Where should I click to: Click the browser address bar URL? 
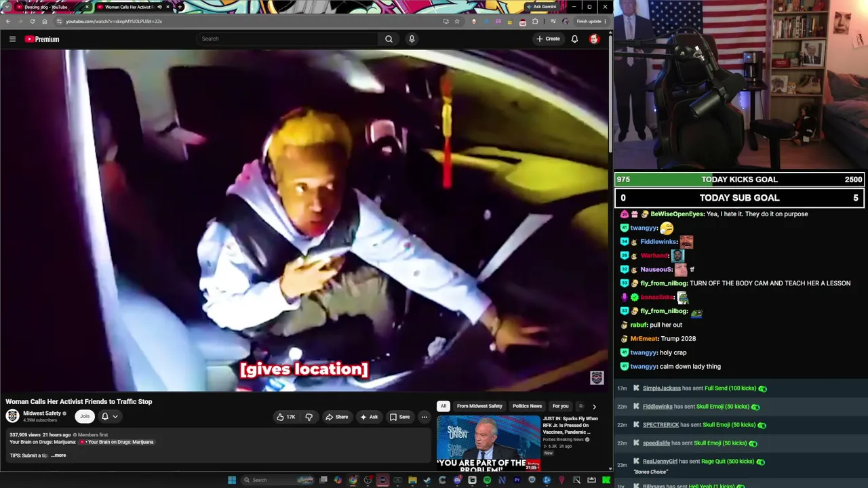coord(114,21)
